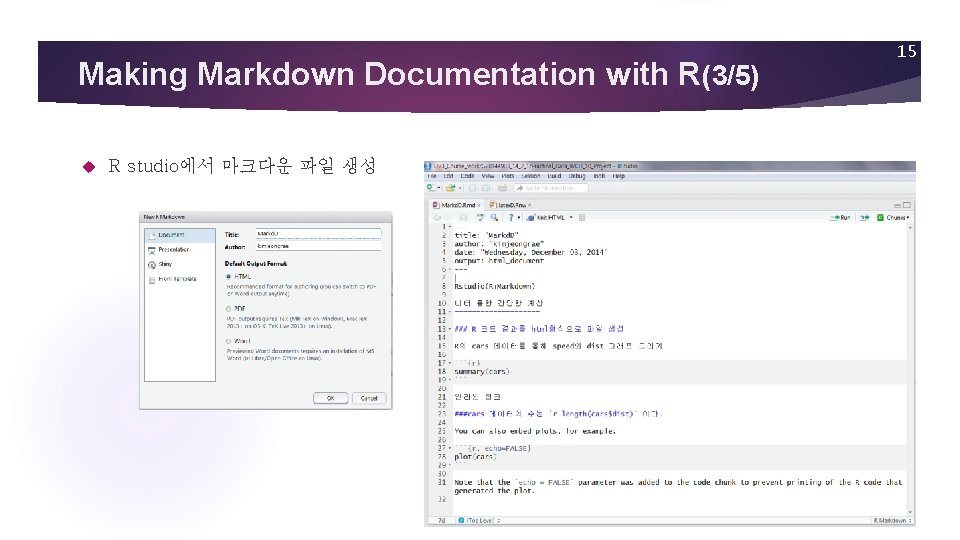Click the find magnifier icon in editor toolbar
This screenshot has height=540, width=960.
coord(494,217)
